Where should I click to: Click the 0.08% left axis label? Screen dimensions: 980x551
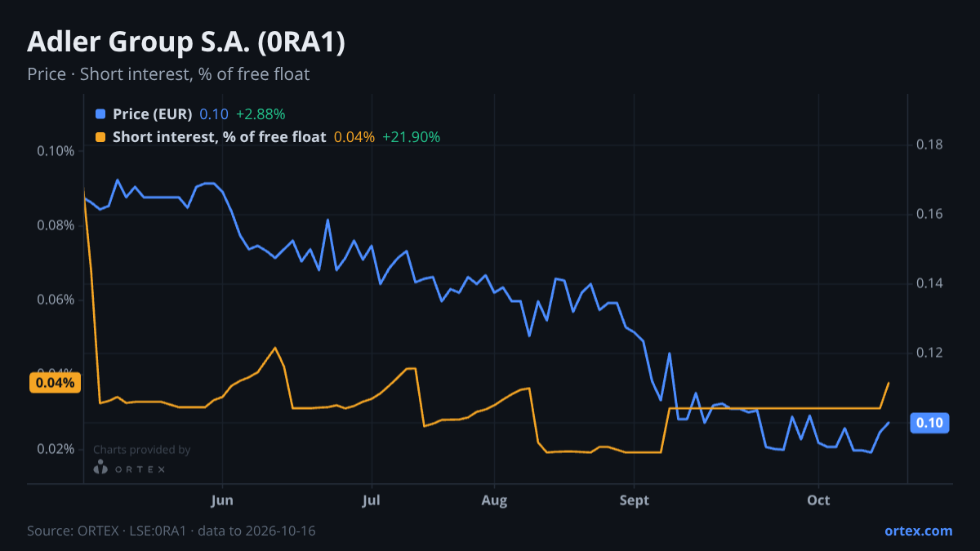click(56, 225)
